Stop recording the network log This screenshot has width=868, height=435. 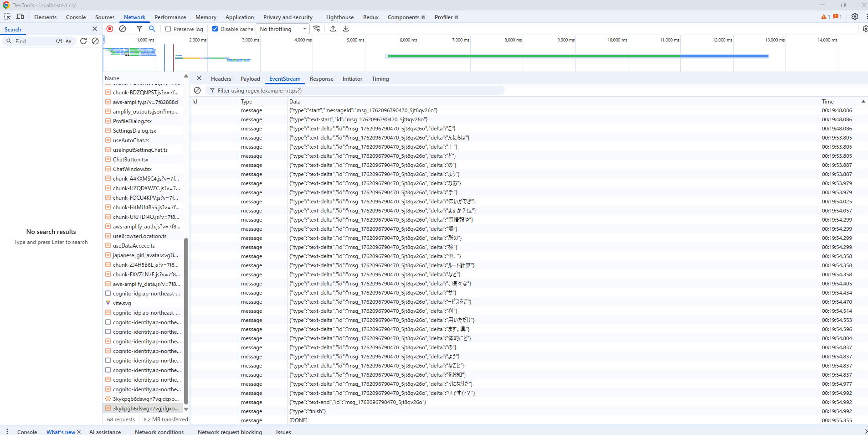click(110, 29)
